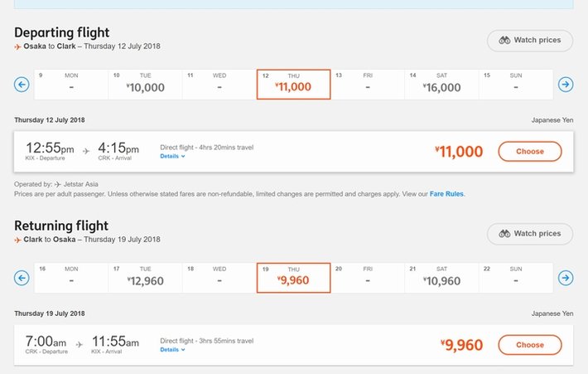Select Monday 9 departing date cell
Image resolution: width=588 pixels, height=374 pixels.
(71, 84)
